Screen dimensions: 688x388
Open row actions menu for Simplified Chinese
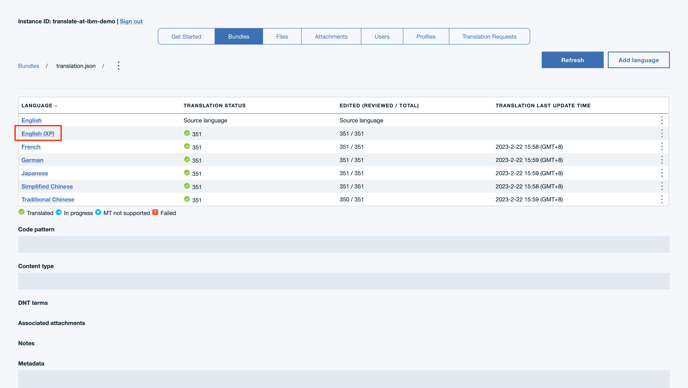[x=662, y=186]
